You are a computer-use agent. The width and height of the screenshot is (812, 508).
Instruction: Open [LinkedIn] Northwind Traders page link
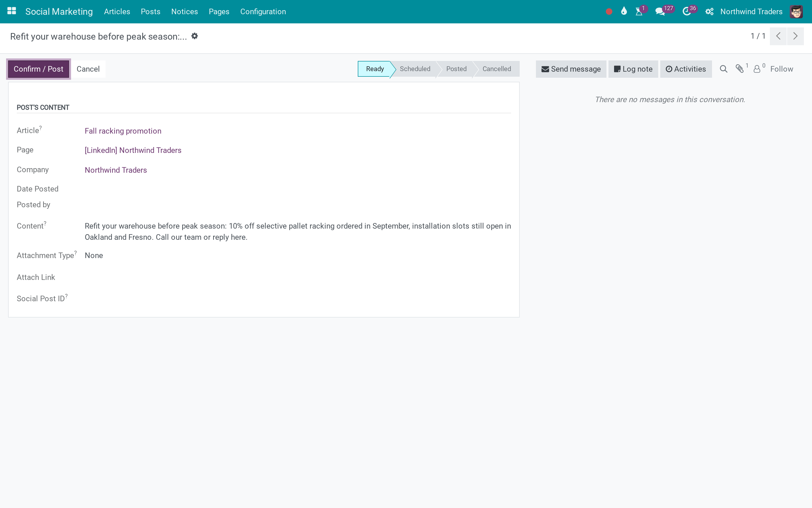pos(133,150)
